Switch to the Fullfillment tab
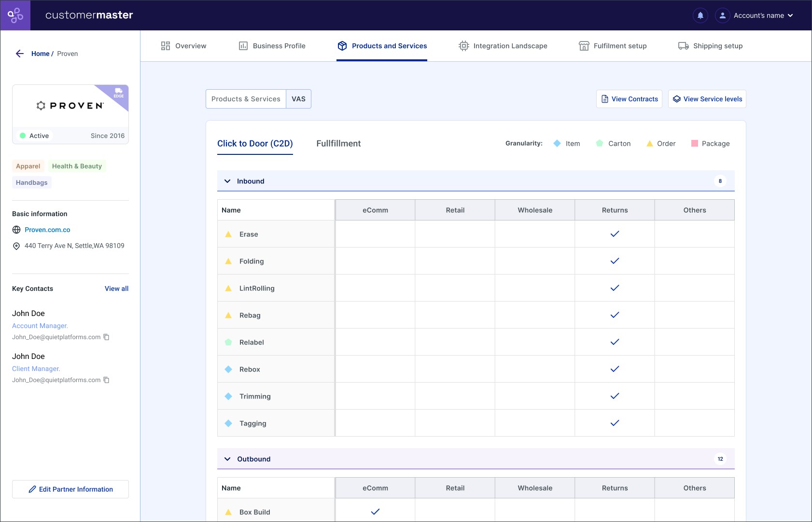Screen dimensions: 812x522 click(x=338, y=144)
